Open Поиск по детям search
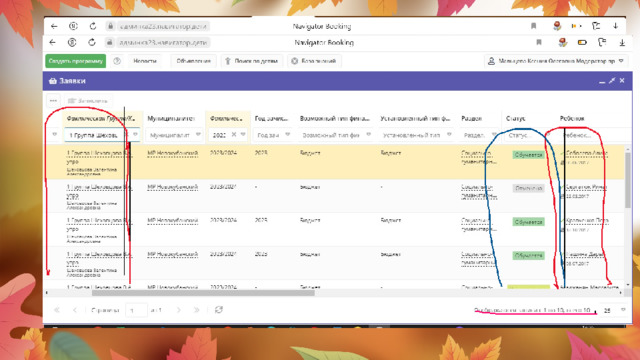640x360 pixels. 252,61
